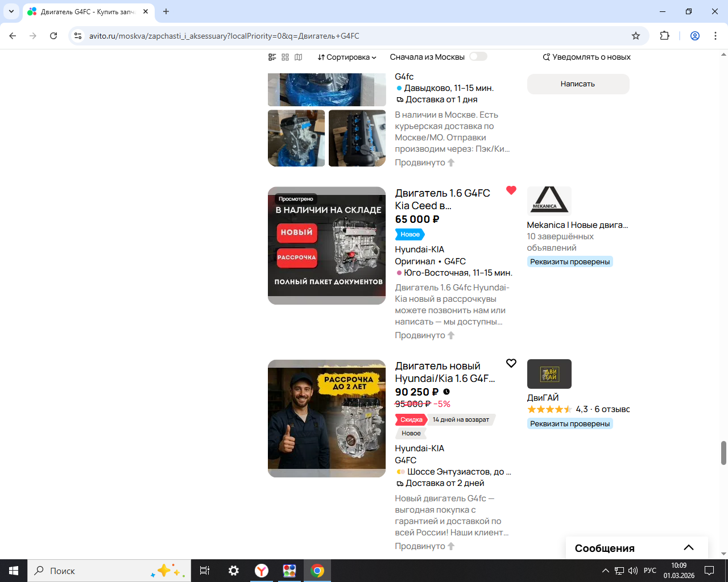
Task: Click Уведомлять о новых link
Action: [x=586, y=57]
